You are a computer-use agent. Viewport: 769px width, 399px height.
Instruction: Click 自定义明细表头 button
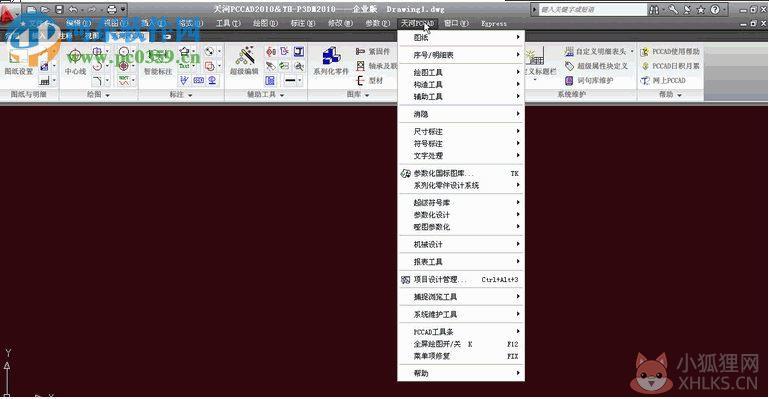599,51
